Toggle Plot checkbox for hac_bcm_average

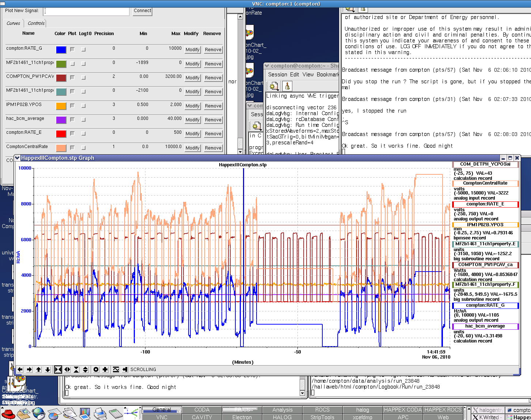(x=72, y=120)
